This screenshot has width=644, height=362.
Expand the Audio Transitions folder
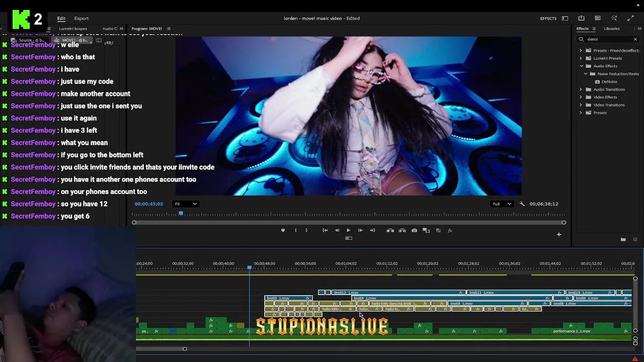pos(581,89)
